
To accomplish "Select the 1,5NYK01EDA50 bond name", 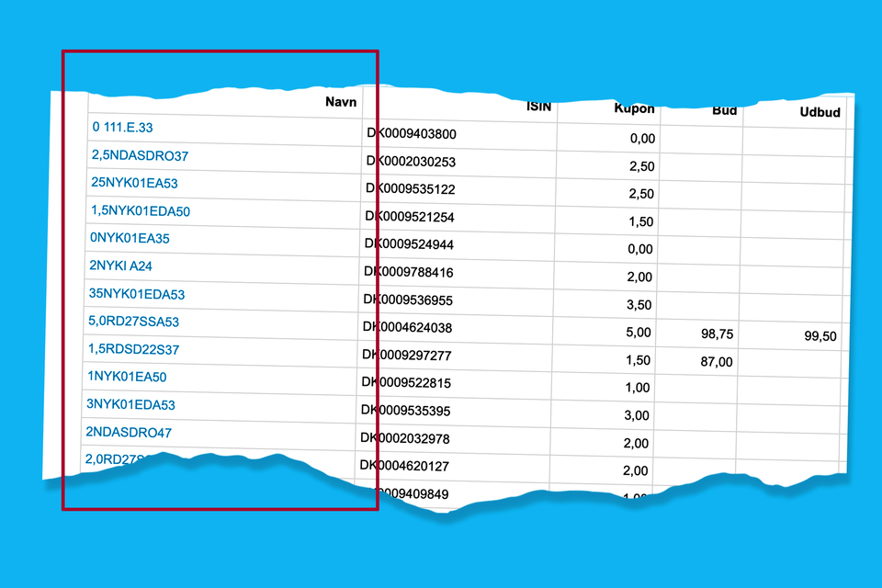I will click(x=141, y=210).
